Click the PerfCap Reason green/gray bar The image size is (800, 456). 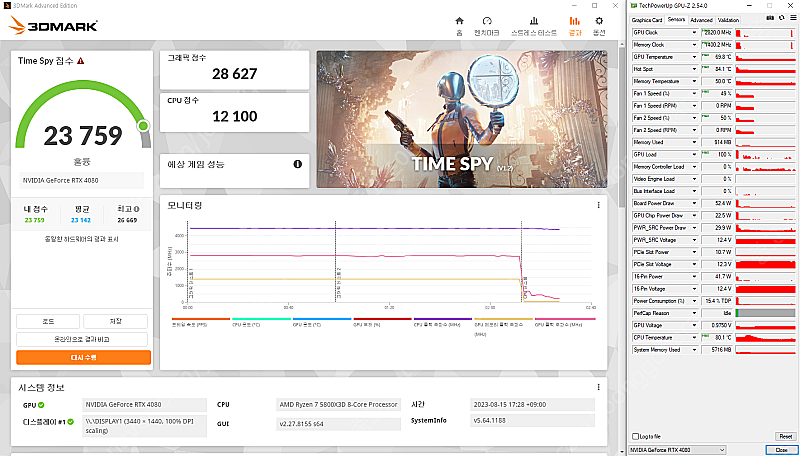click(x=765, y=313)
